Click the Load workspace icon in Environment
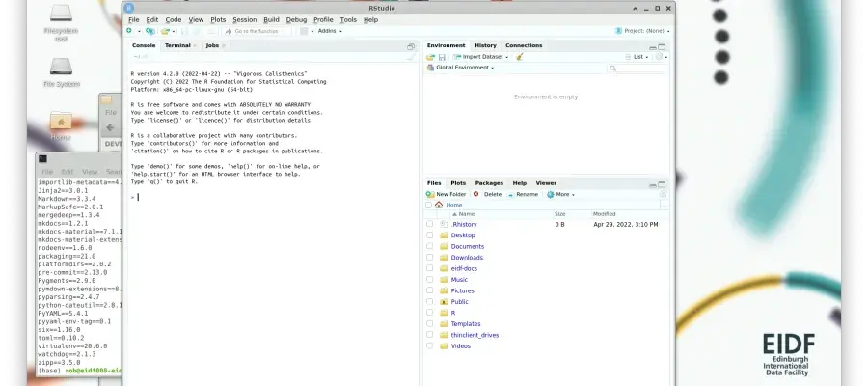The height and width of the screenshot is (386, 868). [430, 57]
